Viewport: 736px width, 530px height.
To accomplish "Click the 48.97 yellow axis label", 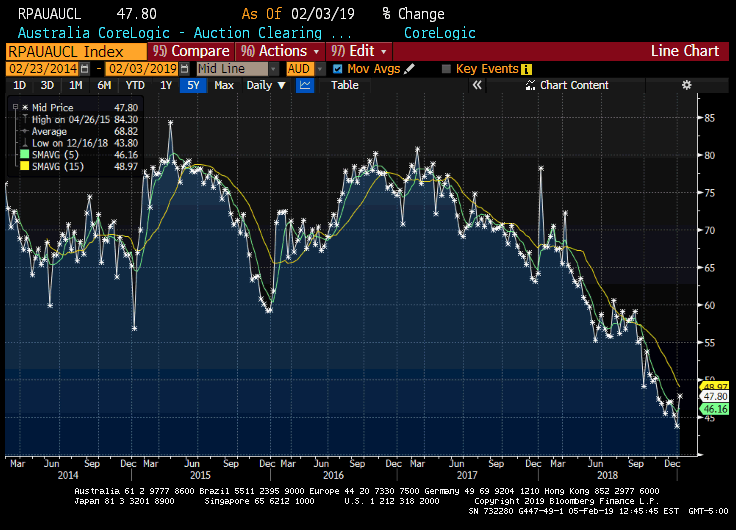I will [x=714, y=386].
